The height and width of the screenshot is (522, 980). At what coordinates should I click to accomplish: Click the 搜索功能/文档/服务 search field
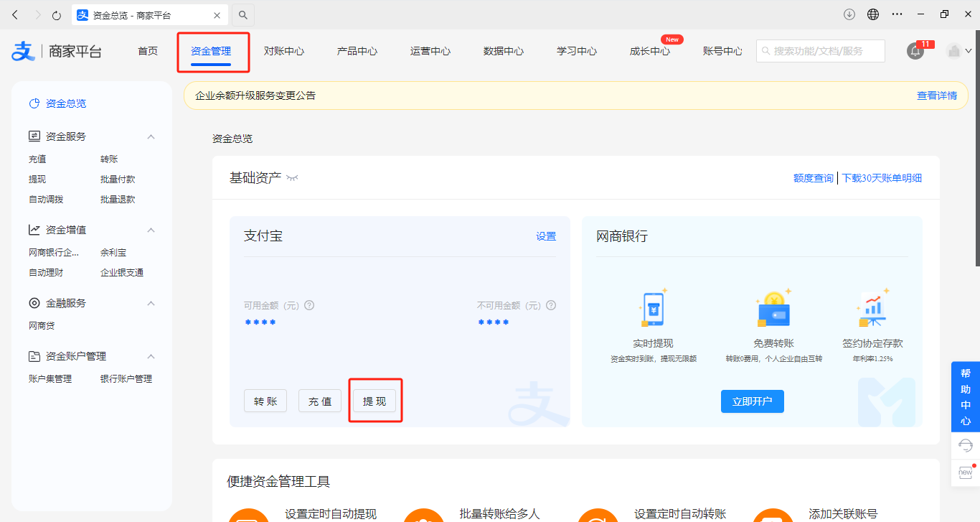coord(821,51)
